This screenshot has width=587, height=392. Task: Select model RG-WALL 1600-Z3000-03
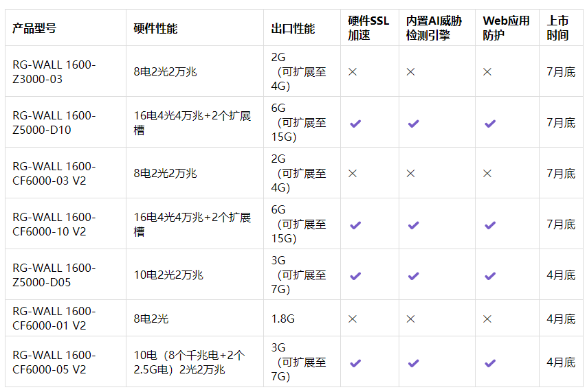54,72
